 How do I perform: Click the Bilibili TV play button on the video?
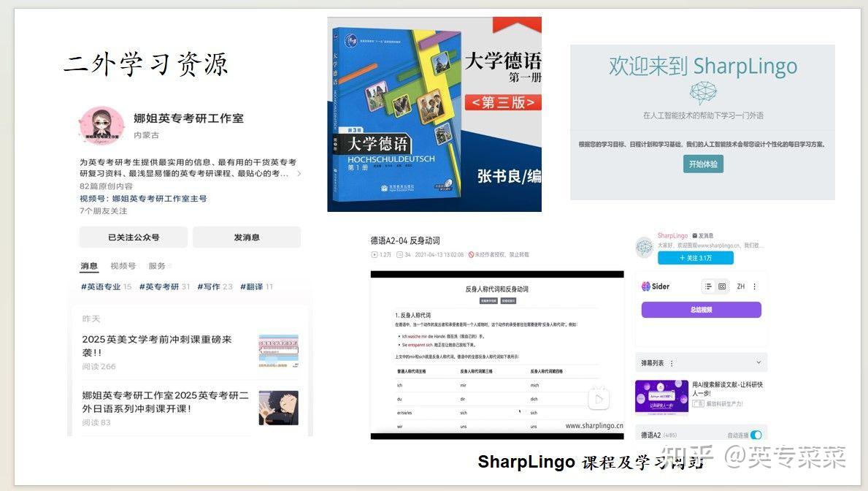[x=599, y=398]
